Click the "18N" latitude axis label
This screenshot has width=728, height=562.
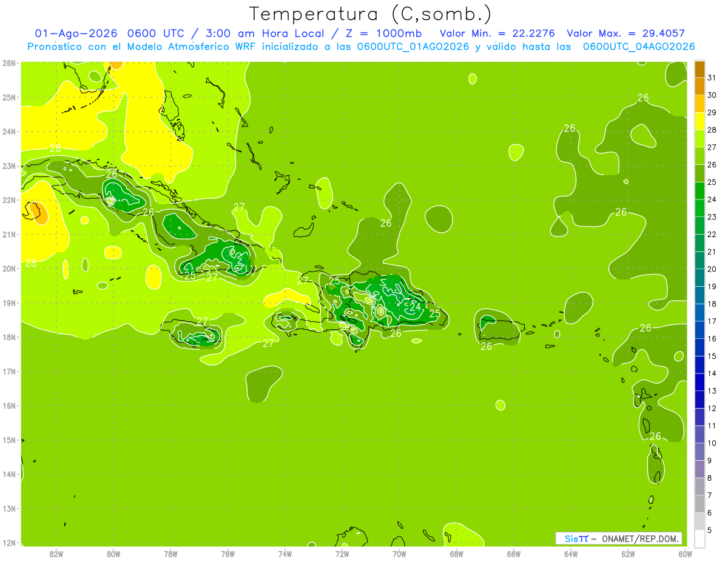9,337
